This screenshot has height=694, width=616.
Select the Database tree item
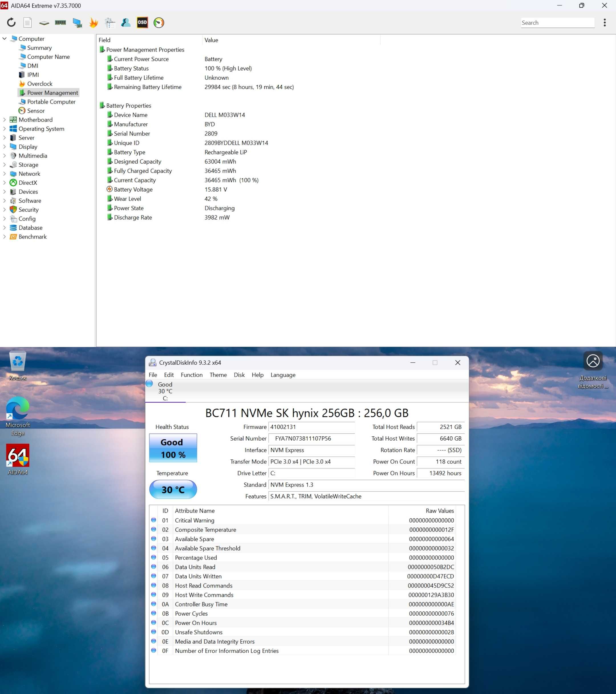26,228
